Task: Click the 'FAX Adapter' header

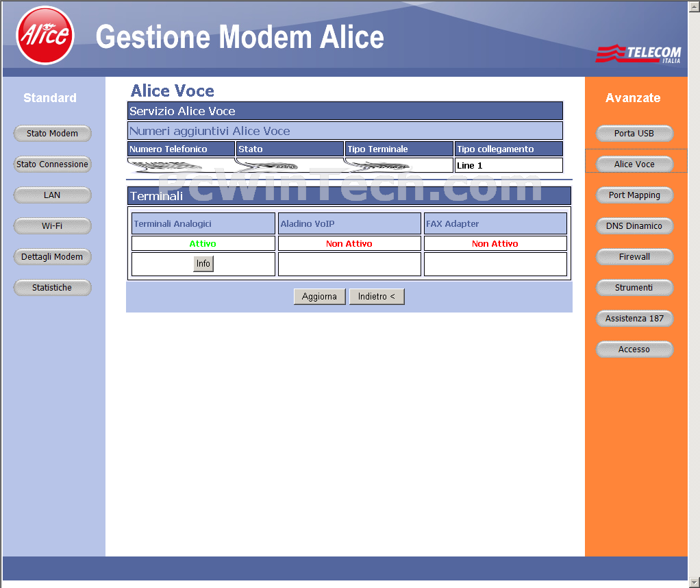Action: pos(495,223)
